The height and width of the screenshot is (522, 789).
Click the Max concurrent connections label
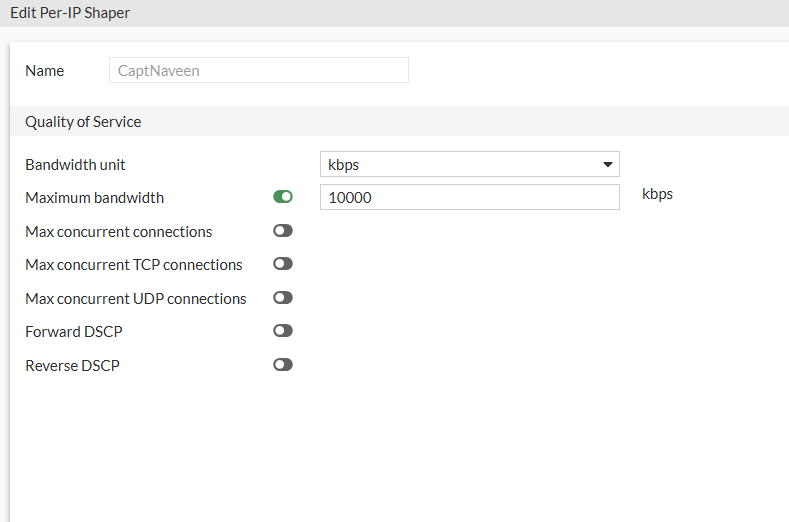click(x=118, y=231)
